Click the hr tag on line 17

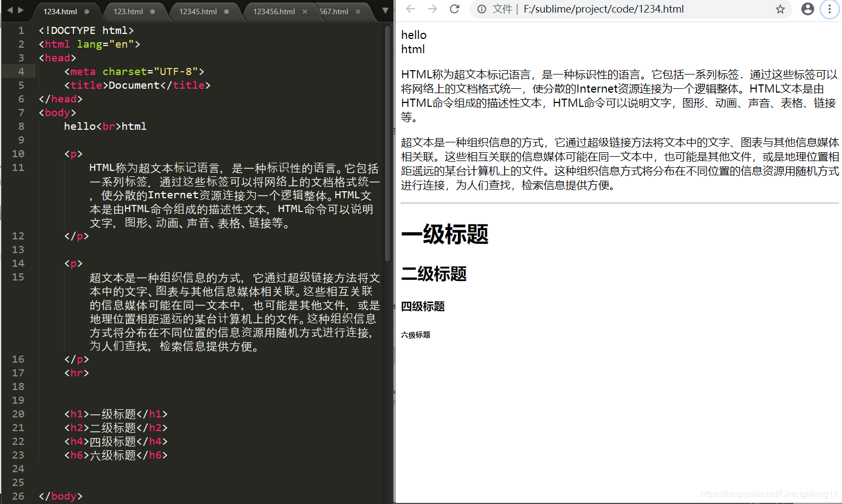click(77, 373)
